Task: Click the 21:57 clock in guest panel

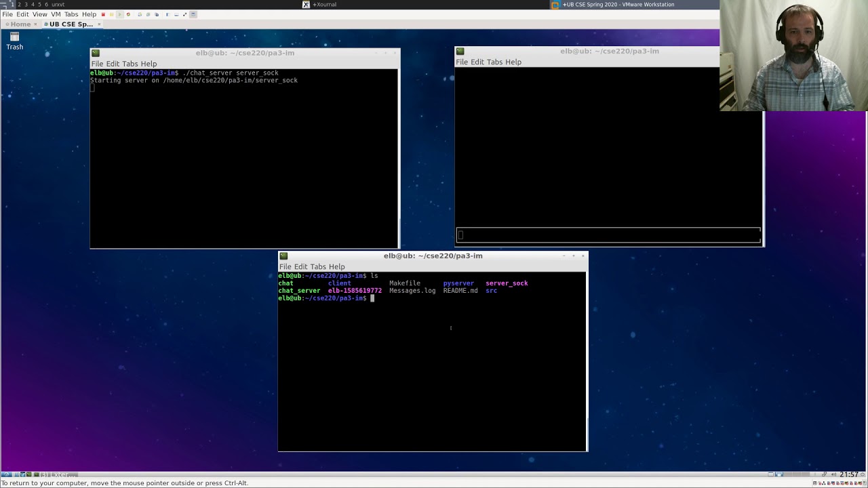Action: pos(848,474)
